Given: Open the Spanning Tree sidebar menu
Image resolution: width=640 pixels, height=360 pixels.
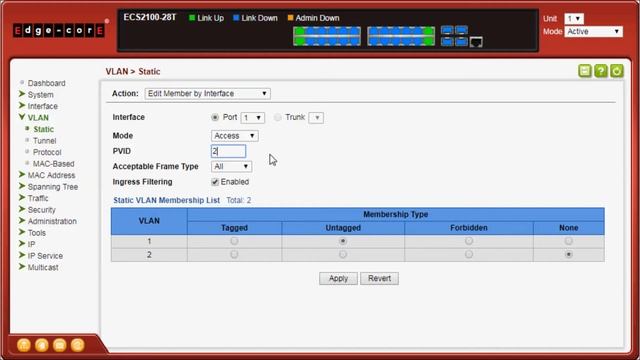Looking at the screenshot, I should [53, 187].
